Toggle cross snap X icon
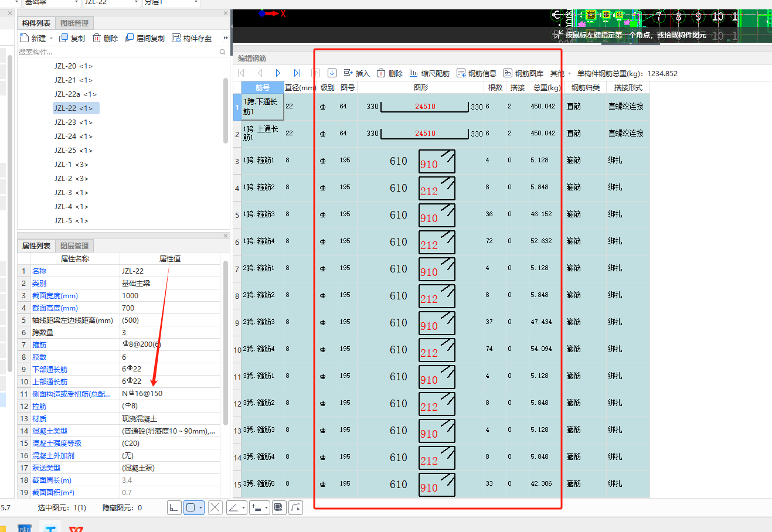 click(215, 507)
